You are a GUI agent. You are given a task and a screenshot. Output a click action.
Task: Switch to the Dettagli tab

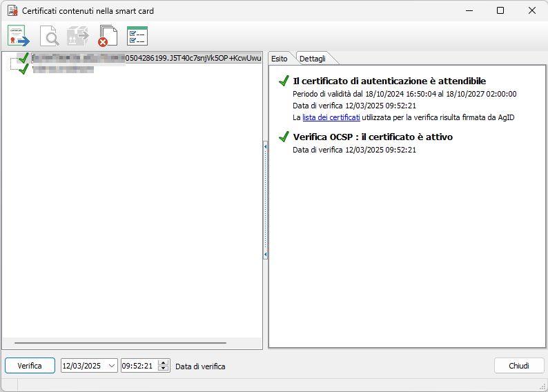pos(313,59)
